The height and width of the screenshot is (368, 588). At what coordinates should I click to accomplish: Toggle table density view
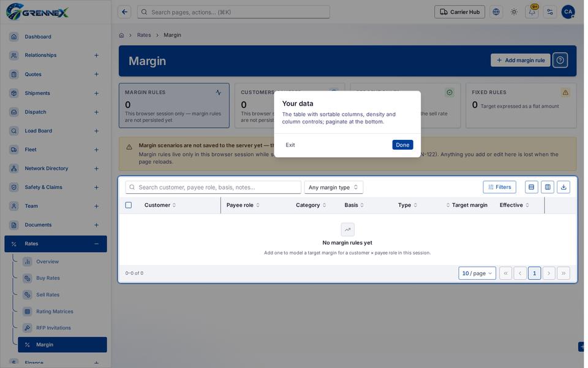(532, 187)
